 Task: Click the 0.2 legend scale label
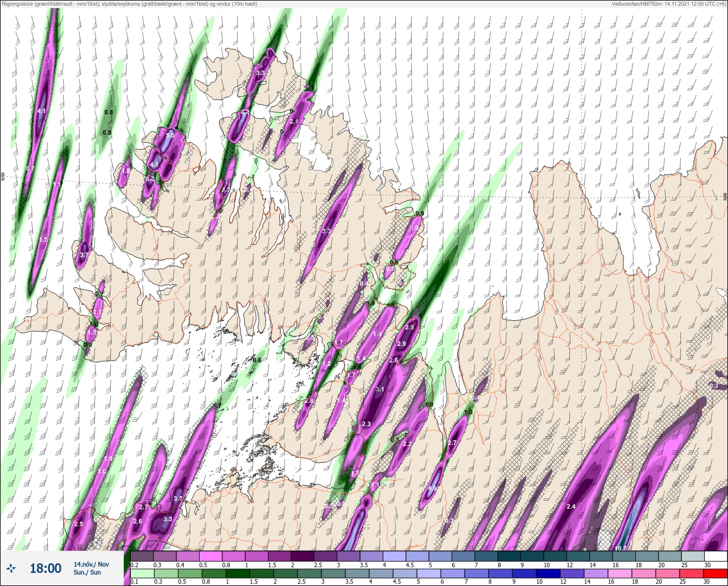[134, 565]
